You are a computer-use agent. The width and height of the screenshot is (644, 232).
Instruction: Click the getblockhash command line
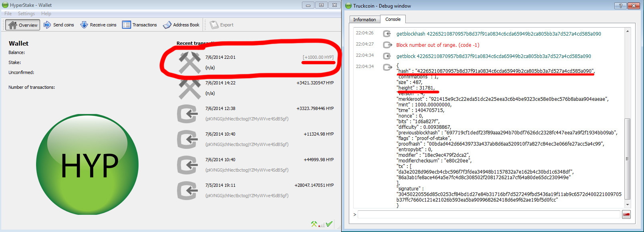(x=499, y=34)
